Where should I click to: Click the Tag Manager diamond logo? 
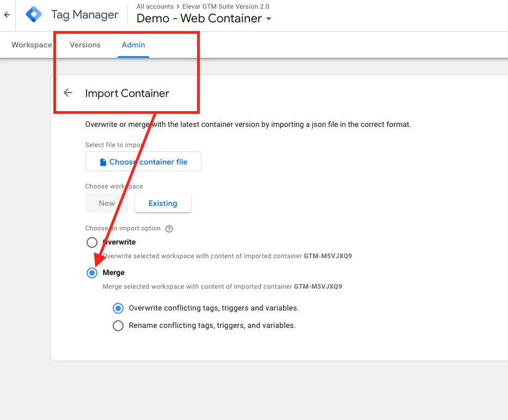click(x=34, y=15)
